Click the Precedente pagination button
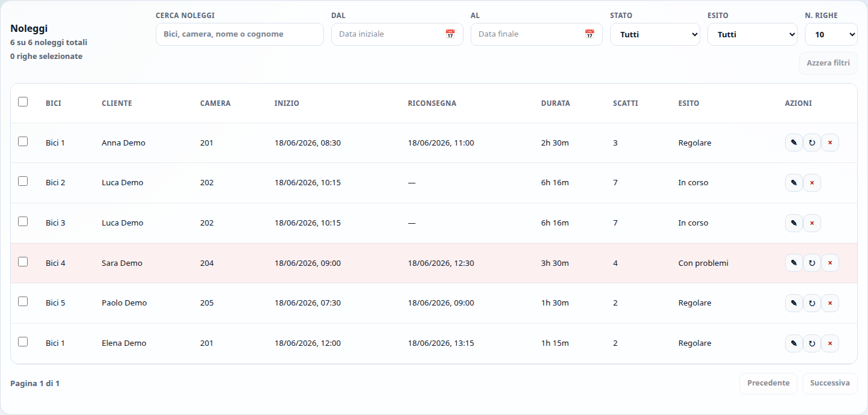This screenshot has height=415, width=868. pyautogui.click(x=768, y=383)
